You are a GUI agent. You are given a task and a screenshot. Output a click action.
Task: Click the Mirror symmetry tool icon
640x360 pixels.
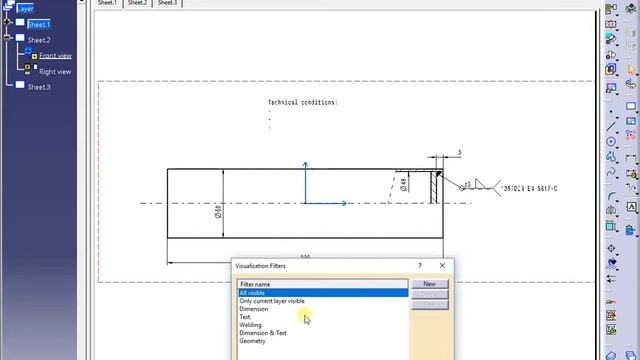pyautogui.click(x=611, y=211)
